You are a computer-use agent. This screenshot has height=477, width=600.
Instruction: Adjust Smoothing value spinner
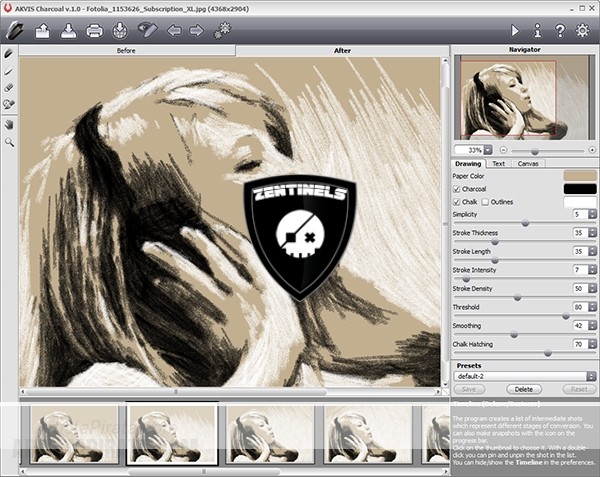pyautogui.click(x=592, y=326)
